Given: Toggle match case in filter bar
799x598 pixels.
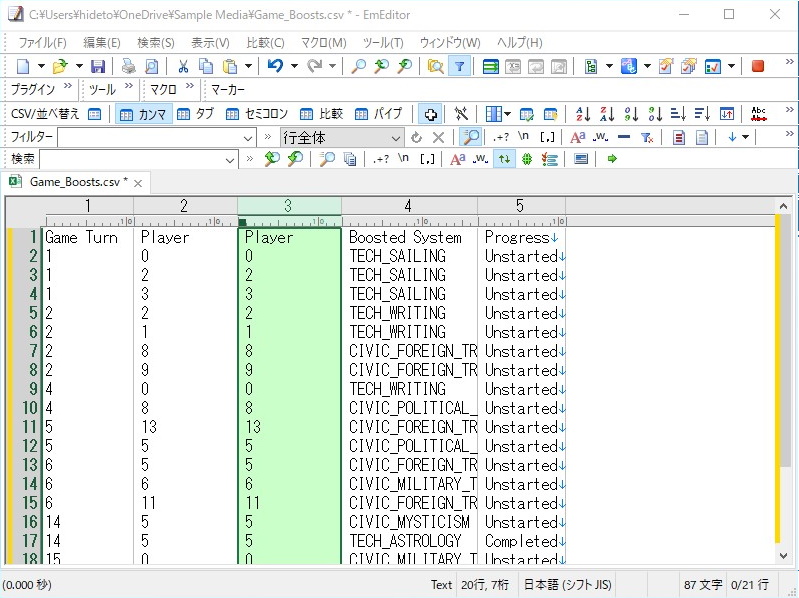Looking at the screenshot, I should click(577, 138).
